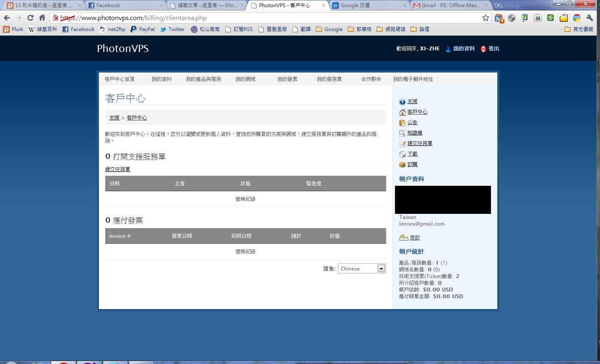
Task: Click the 登出 logout link
Action: click(494, 49)
